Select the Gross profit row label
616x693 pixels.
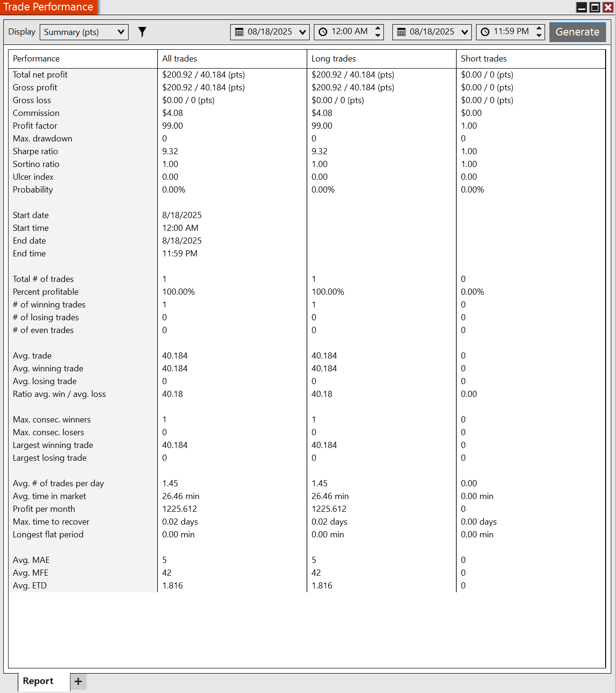click(x=35, y=88)
